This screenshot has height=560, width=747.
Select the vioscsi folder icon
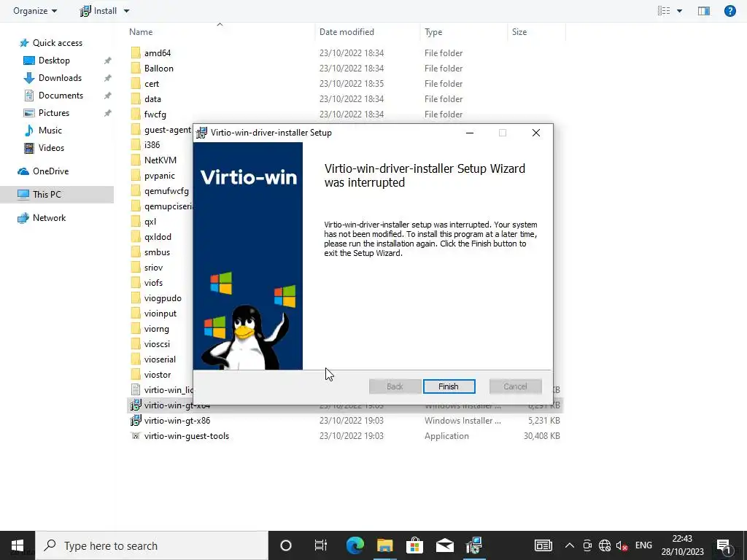click(136, 344)
